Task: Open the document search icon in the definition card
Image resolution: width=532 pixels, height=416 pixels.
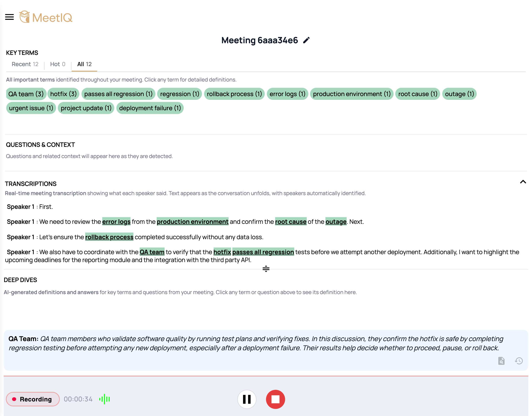Action: 501,361
